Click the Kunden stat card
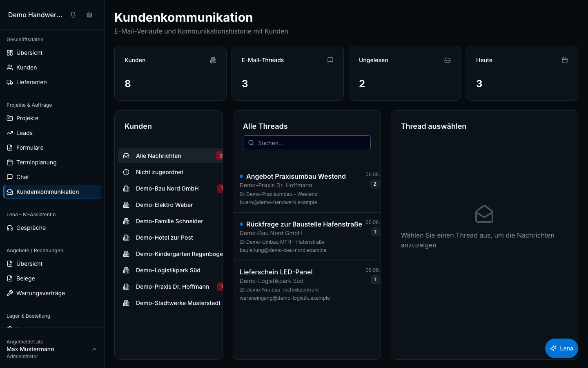The image size is (588, 368). 170,73
